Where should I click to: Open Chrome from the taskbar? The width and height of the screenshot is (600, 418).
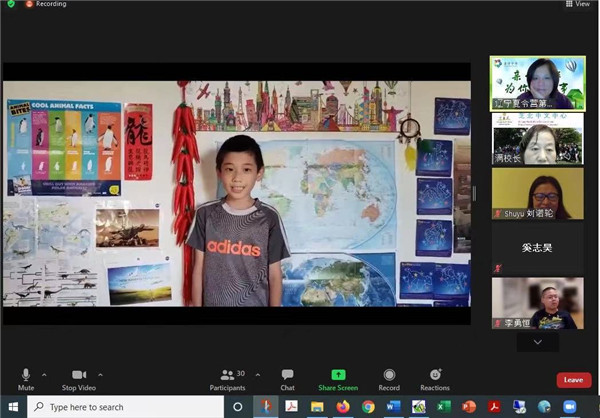368,407
